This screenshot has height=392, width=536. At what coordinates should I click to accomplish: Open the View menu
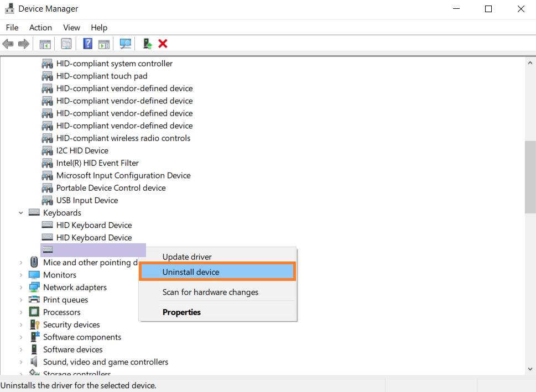point(71,28)
